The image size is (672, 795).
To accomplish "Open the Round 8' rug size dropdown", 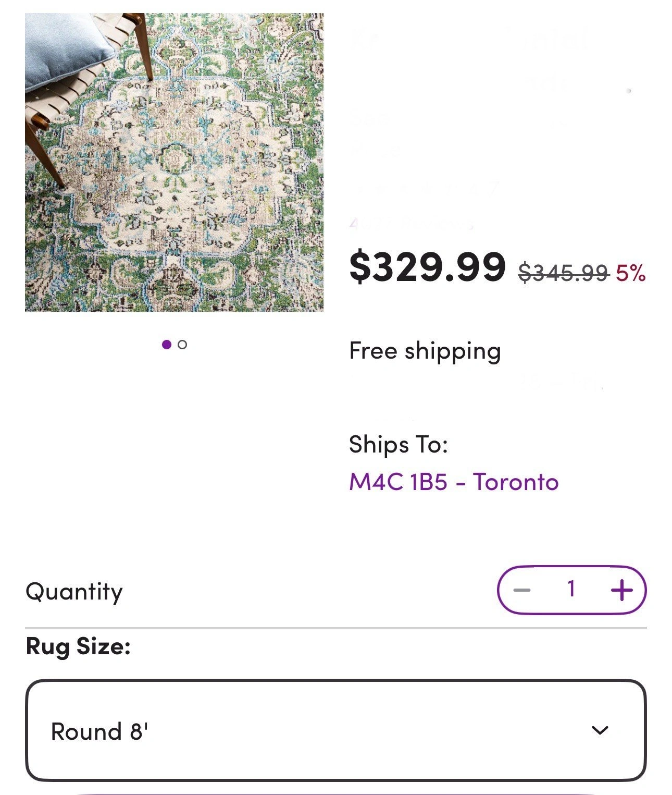I will click(335, 730).
